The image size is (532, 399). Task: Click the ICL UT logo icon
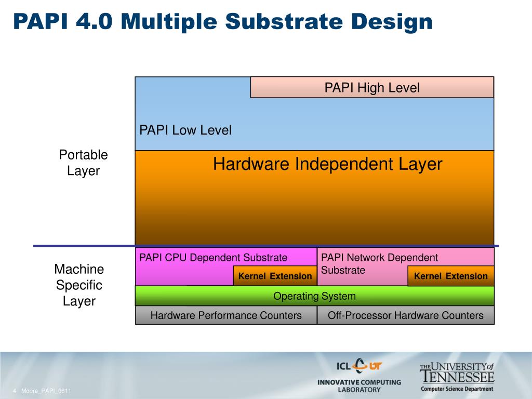point(360,366)
